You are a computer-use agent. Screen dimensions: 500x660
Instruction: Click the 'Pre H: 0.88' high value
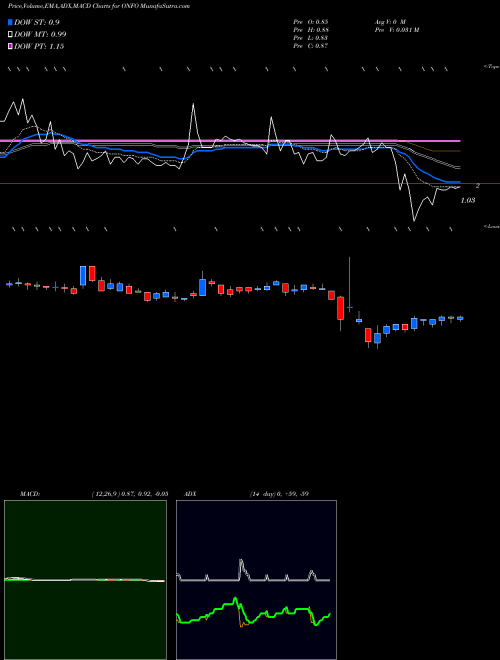pyautogui.click(x=311, y=30)
